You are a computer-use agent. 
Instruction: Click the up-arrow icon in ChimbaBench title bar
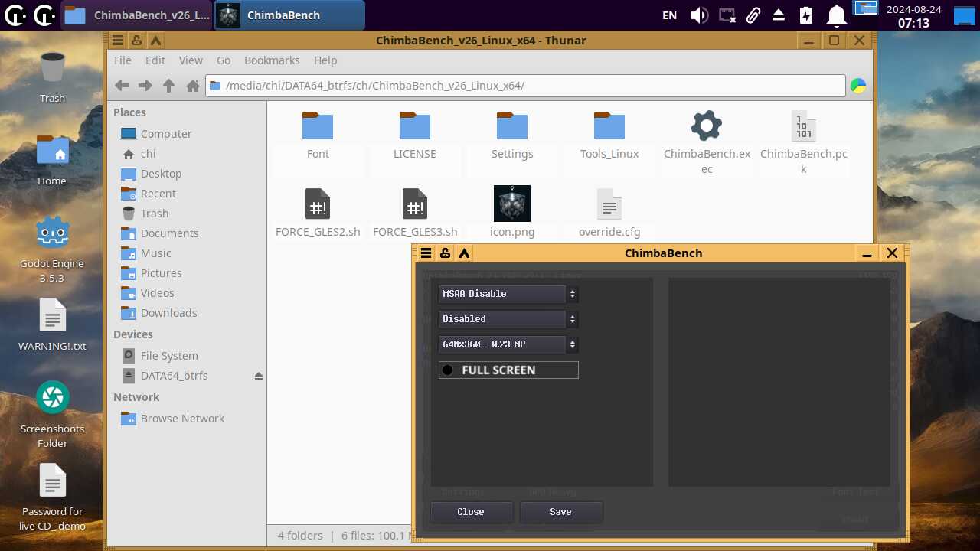point(464,253)
